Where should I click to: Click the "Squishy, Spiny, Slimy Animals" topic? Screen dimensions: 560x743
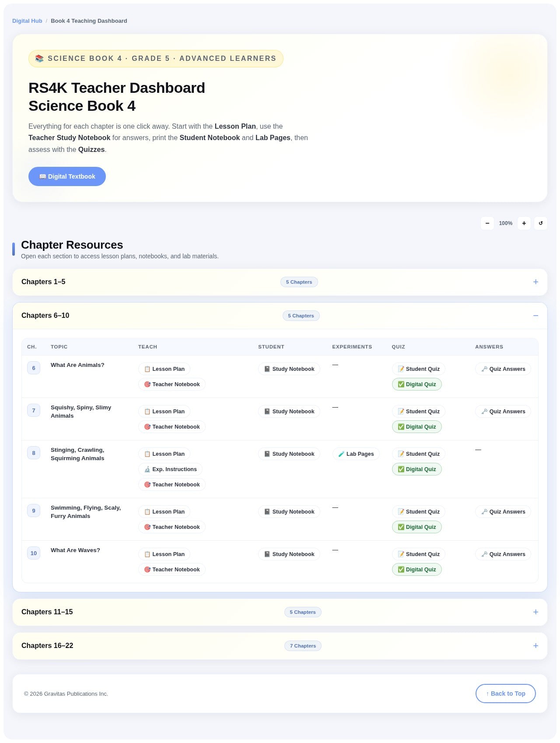tap(81, 412)
